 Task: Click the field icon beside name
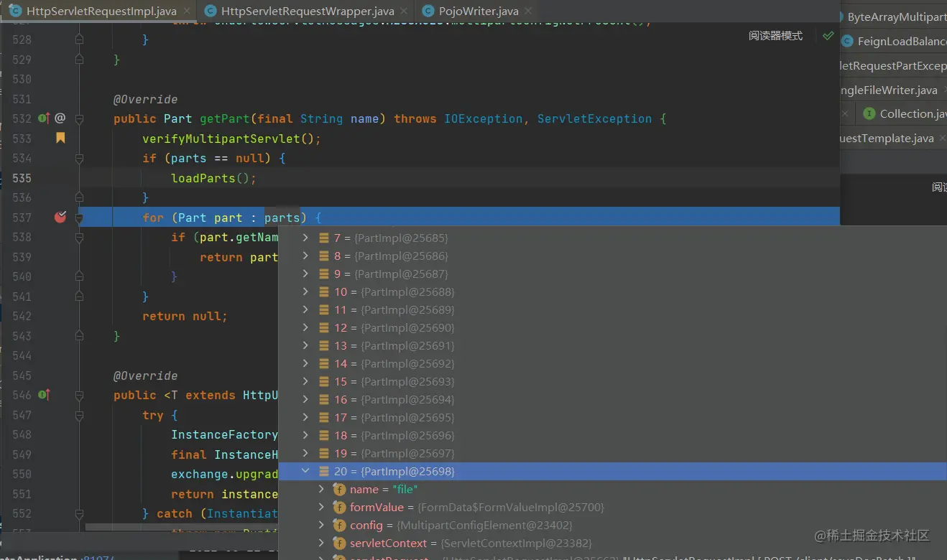pos(340,489)
